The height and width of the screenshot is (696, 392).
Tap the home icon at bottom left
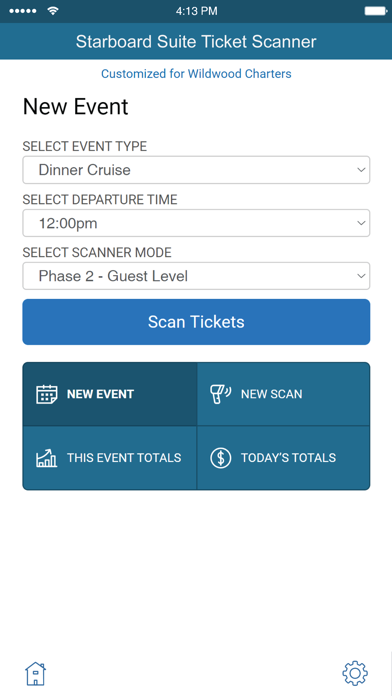pyautogui.click(x=36, y=673)
